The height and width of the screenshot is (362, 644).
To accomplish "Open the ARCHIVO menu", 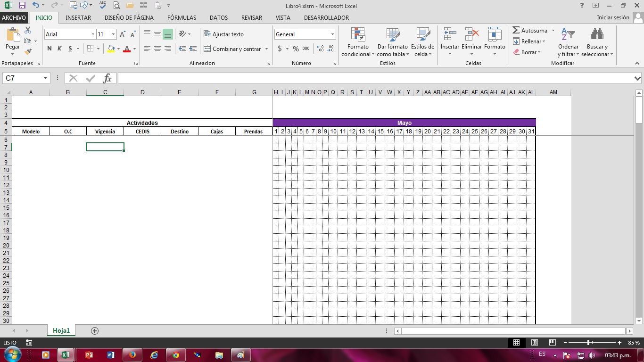I will click(x=14, y=18).
